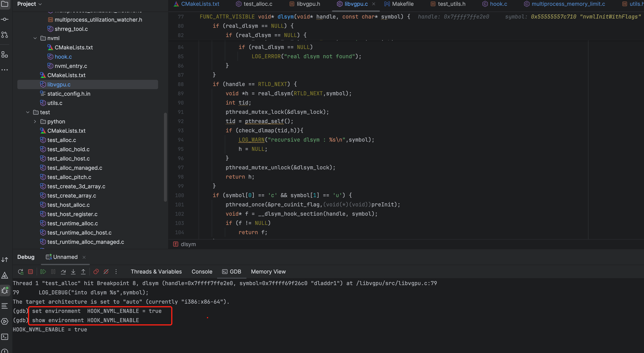
Task: Open the Structure tool window icon
Action: (5, 55)
